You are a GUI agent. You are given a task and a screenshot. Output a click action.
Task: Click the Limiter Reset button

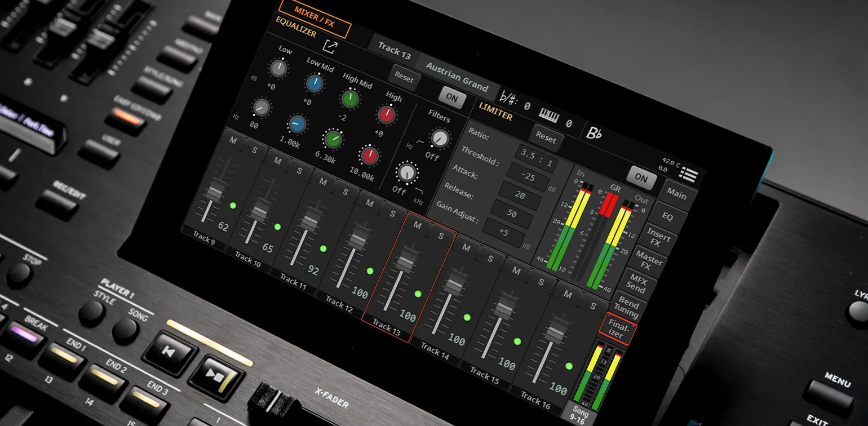pos(545,139)
